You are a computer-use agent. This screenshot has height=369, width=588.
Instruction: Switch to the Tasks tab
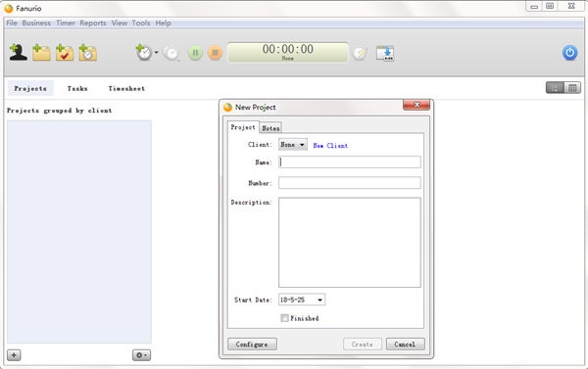click(77, 88)
